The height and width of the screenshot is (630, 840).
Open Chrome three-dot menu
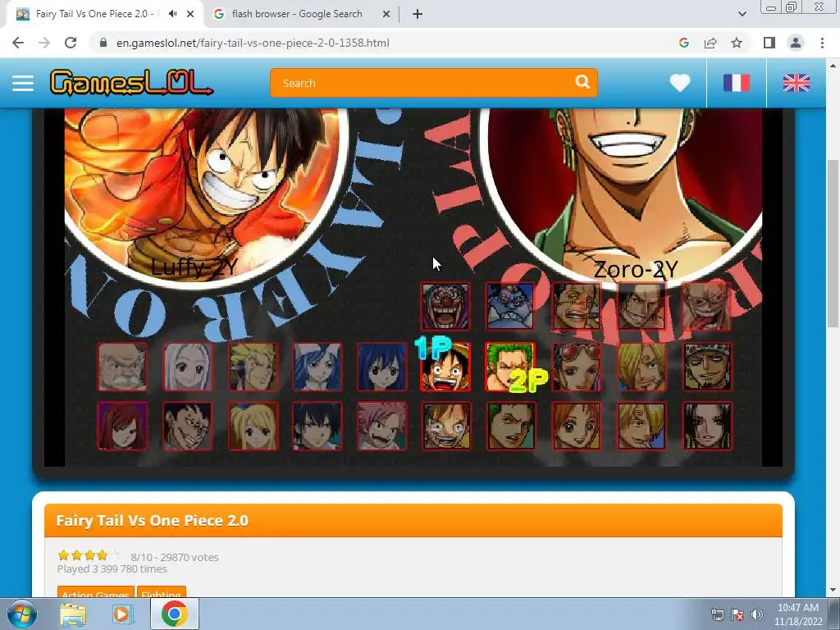point(822,43)
